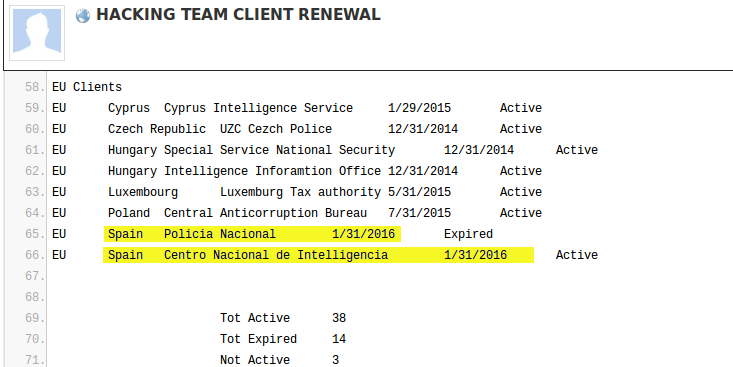Click 'Cyprus Intelligence Service' text

click(259, 108)
